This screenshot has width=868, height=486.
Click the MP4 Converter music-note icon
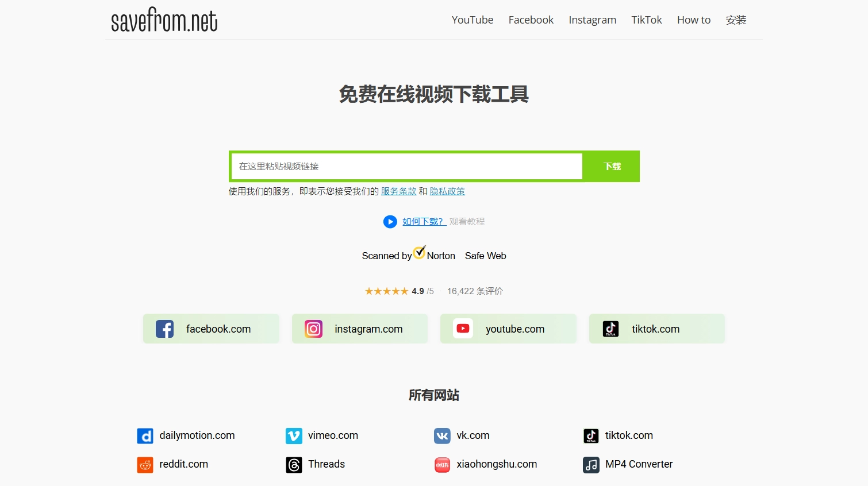point(591,465)
